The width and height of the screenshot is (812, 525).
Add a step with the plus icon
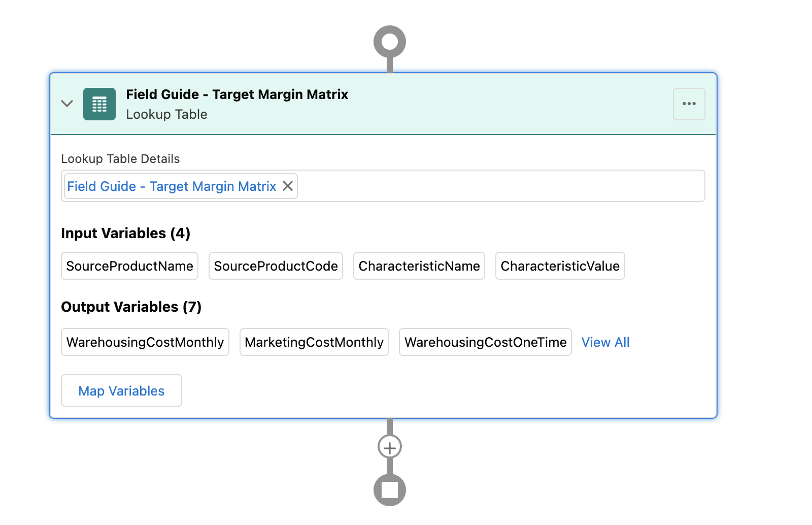390,447
